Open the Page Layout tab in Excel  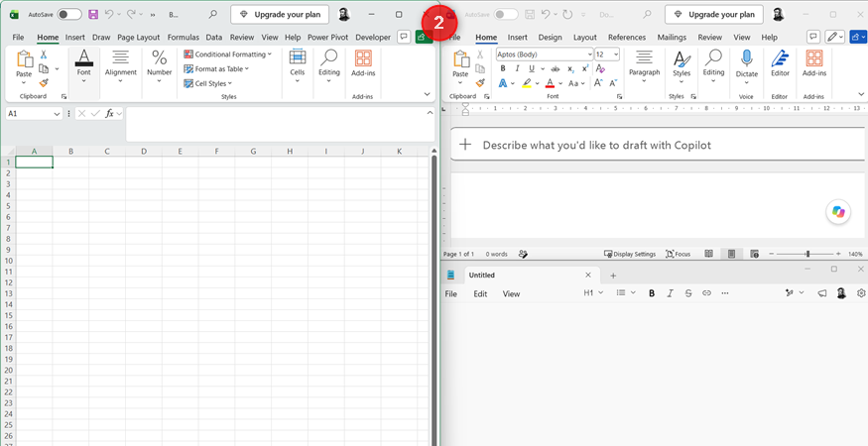139,38
